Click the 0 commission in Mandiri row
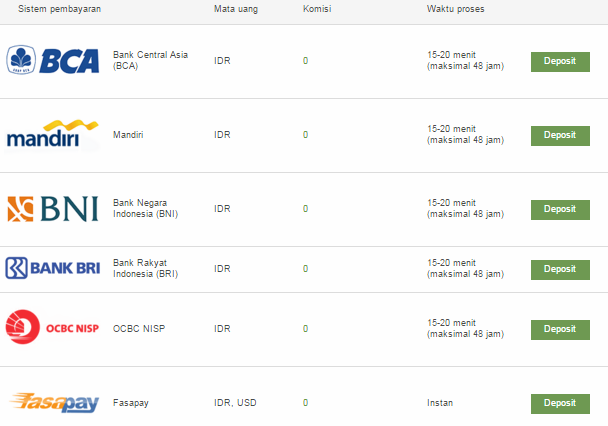608x426 pixels. pyautogui.click(x=306, y=135)
